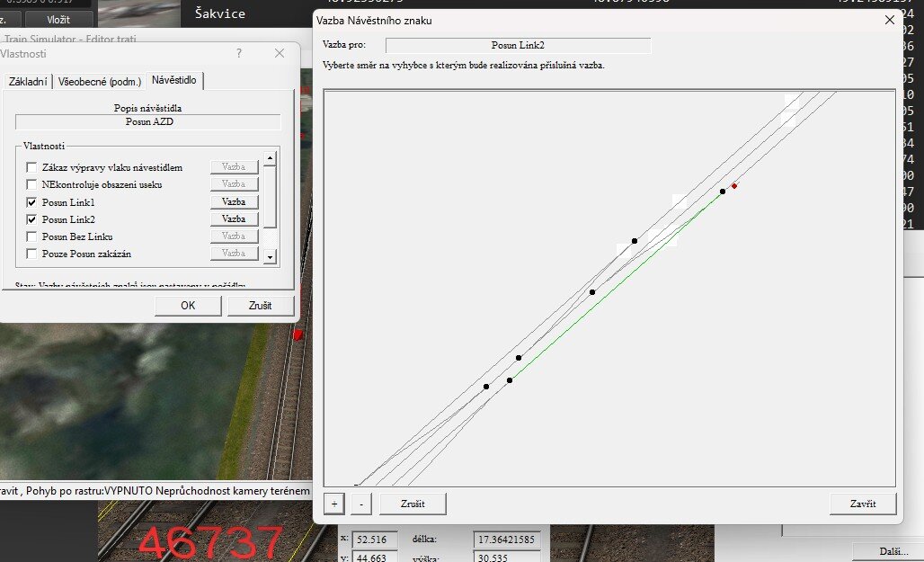924x562 pixels.
Task: Click the Šakvice label in the editor
Action: click(220, 13)
